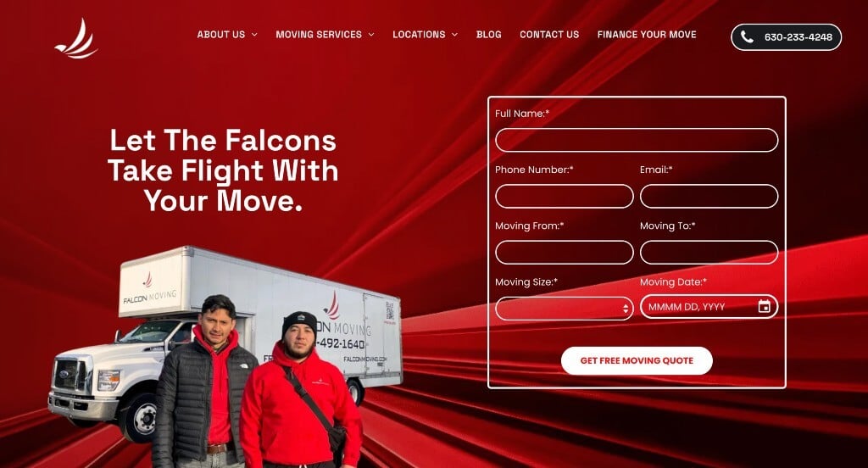Click the Moving Size up-down arrows
Image resolution: width=868 pixels, height=468 pixels.
coord(626,309)
